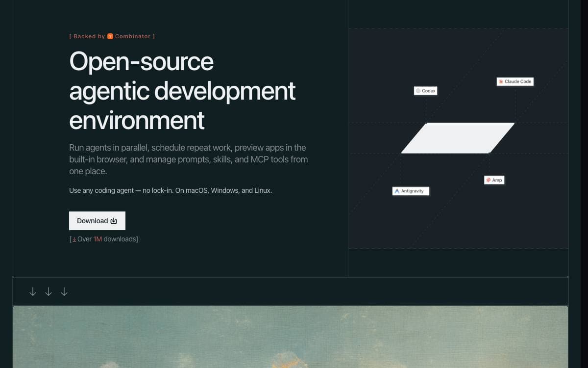
Task: Click the Antigravity logo icon
Action: click(x=397, y=191)
